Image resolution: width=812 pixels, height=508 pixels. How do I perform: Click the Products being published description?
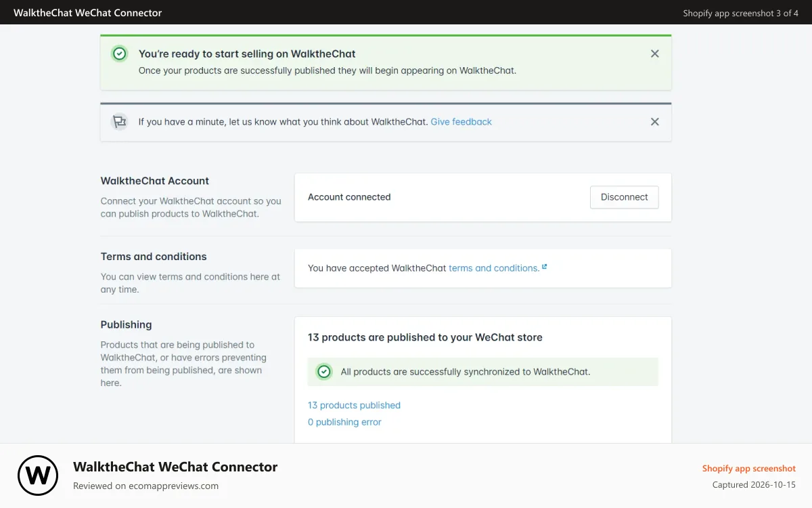[x=183, y=364]
